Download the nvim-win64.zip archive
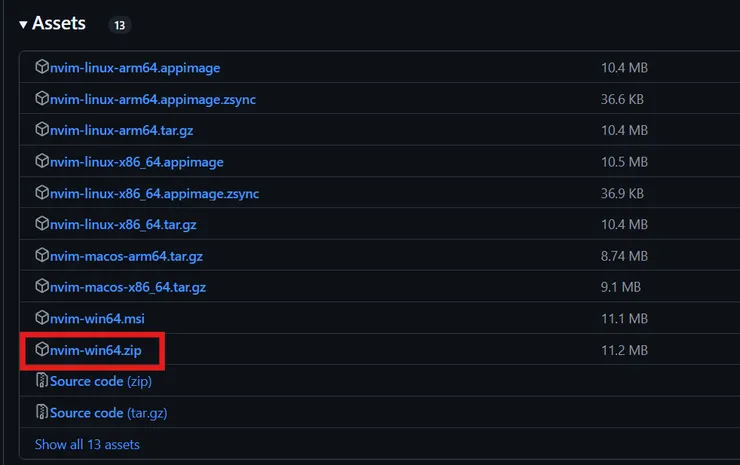 [x=96, y=350]
